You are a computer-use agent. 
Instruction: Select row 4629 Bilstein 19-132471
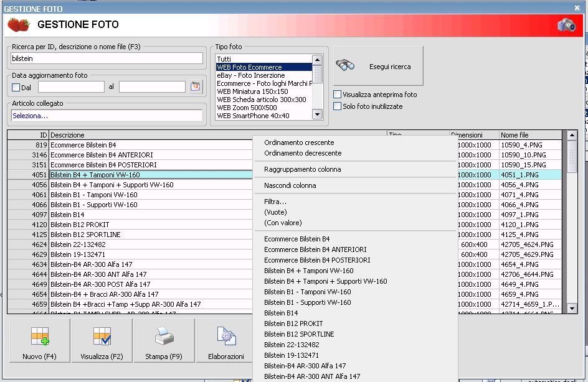130,254
